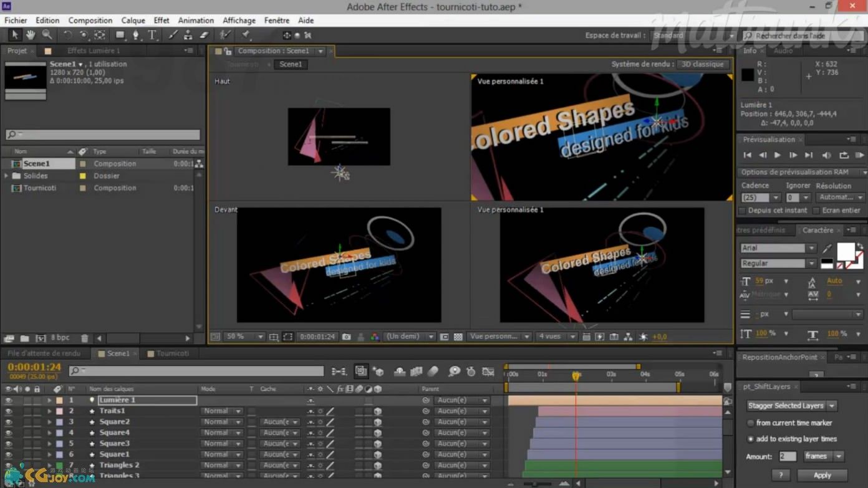The image size is (868, 488).
Task: Click the show channel color icon
Action: pyautogui.click(x=374, y=337)
